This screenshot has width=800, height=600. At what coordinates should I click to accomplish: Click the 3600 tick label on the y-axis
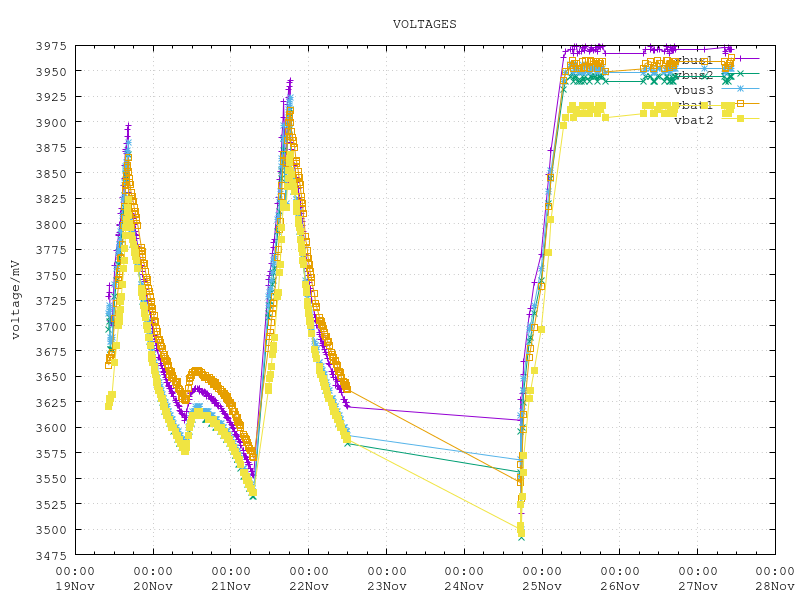(51, 428)
